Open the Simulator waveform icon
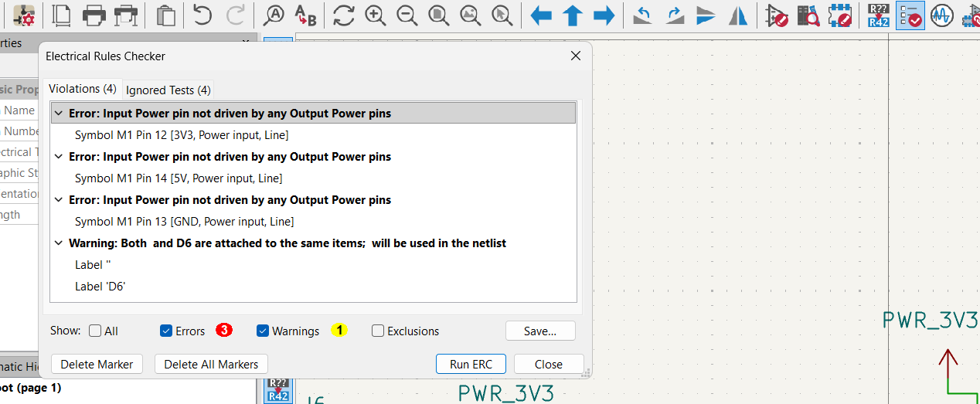This screenshot has height=404, width=980. (942, 15)
